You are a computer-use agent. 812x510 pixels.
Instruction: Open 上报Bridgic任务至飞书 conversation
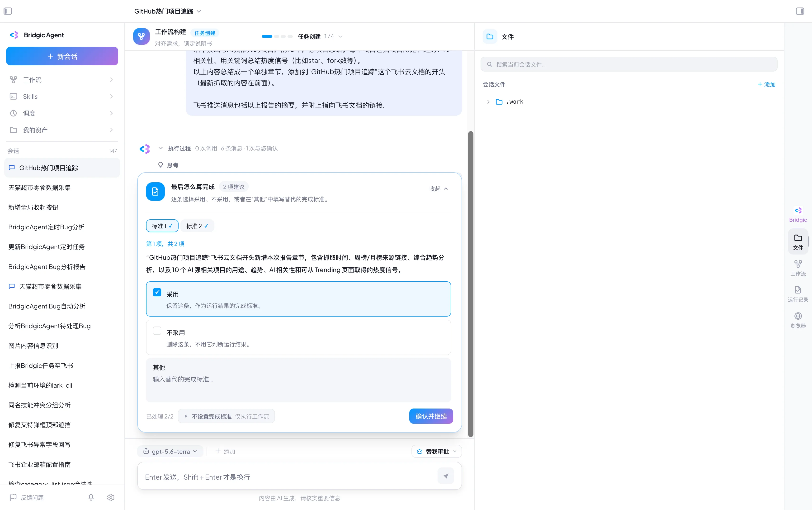tap(62, 366)
